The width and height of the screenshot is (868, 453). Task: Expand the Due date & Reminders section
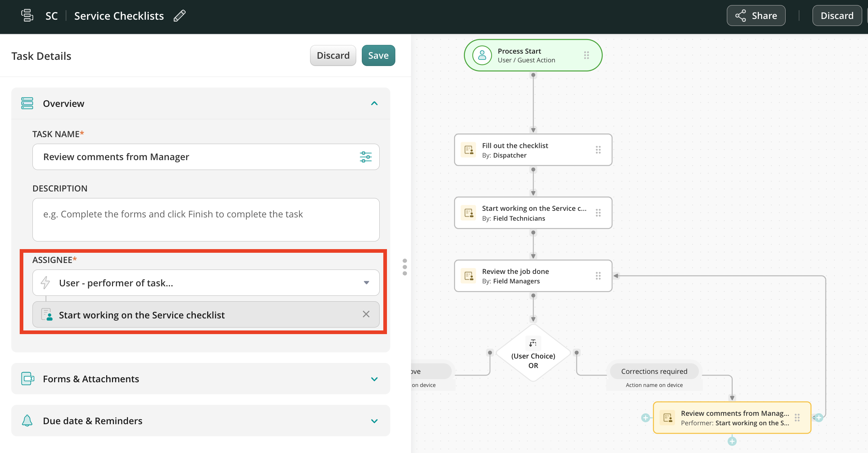point(374,421)
